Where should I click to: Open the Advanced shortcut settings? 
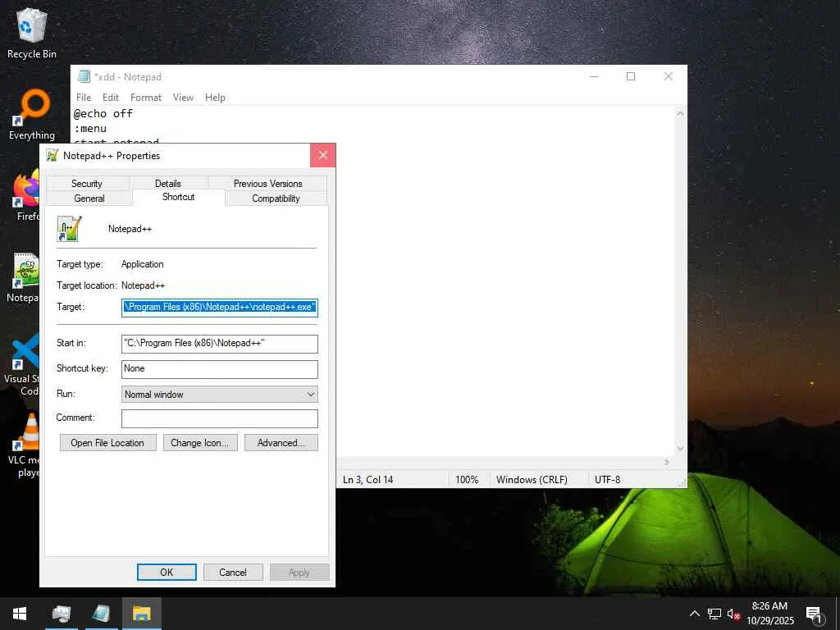(x=281, y=443)
